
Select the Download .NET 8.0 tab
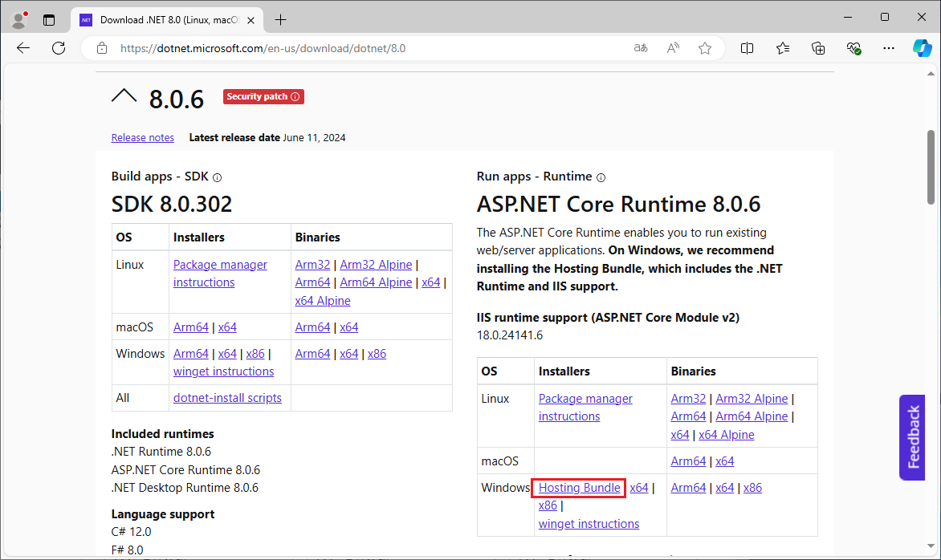tap(168, 20)
